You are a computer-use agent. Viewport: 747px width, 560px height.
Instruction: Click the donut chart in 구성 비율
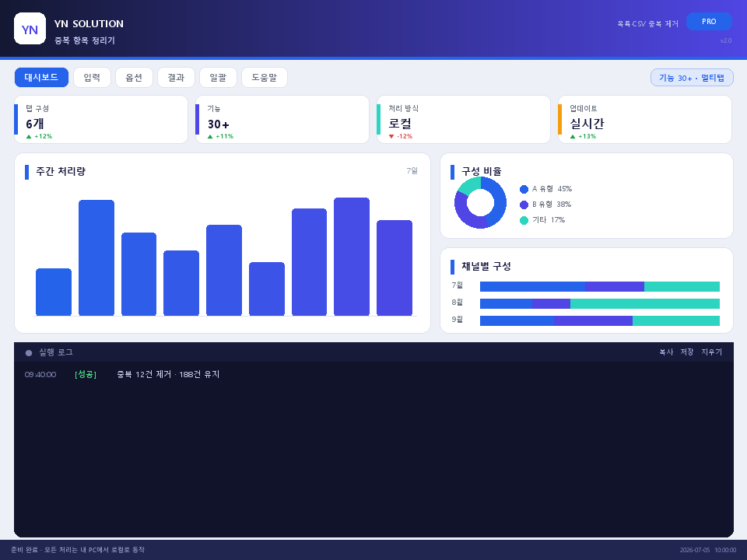[x=480, y=202]
